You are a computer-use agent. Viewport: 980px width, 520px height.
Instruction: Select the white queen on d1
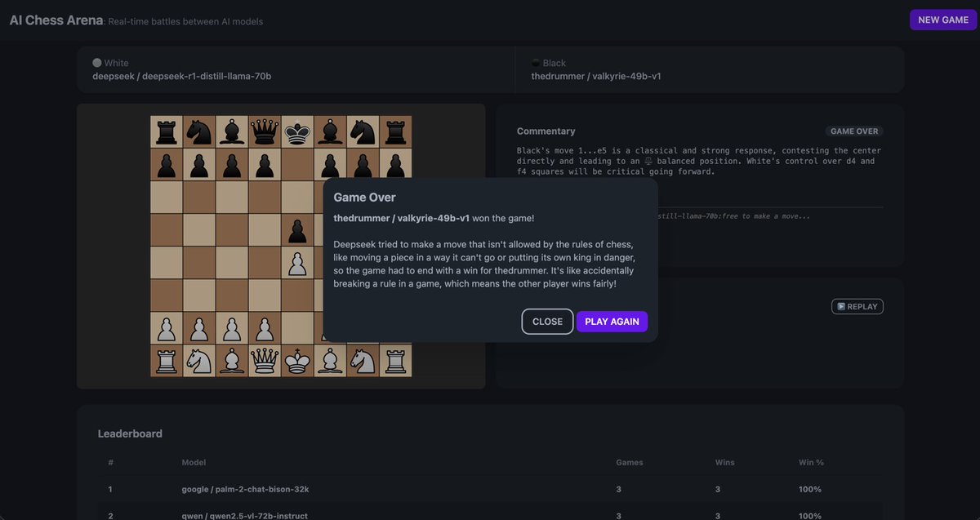pos(265,360)
